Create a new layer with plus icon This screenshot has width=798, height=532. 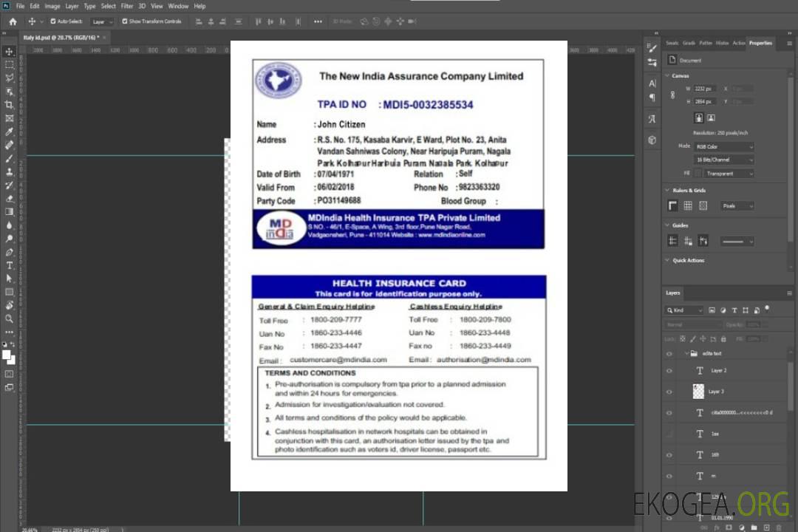766,528
